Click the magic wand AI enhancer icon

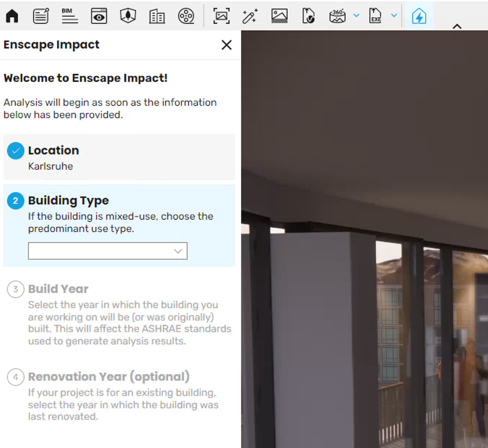250,16
